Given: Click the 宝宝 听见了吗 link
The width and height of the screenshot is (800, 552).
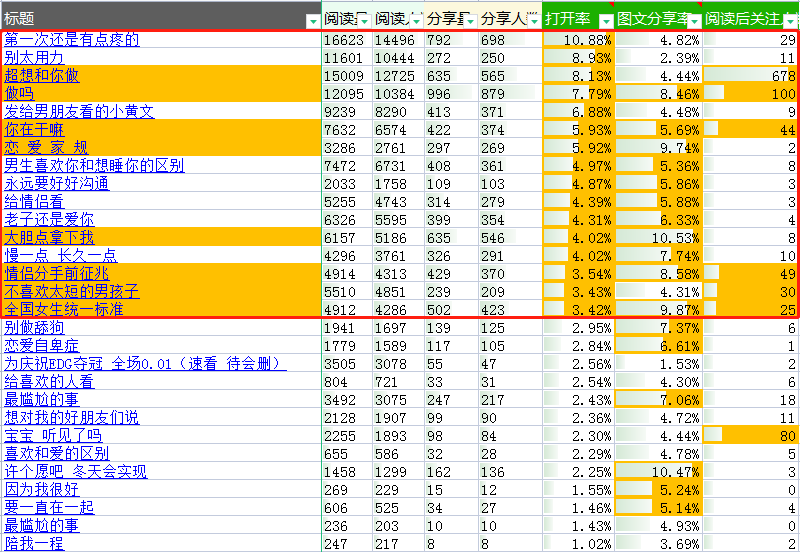Looking at the screenshot, I should (53, 436).
